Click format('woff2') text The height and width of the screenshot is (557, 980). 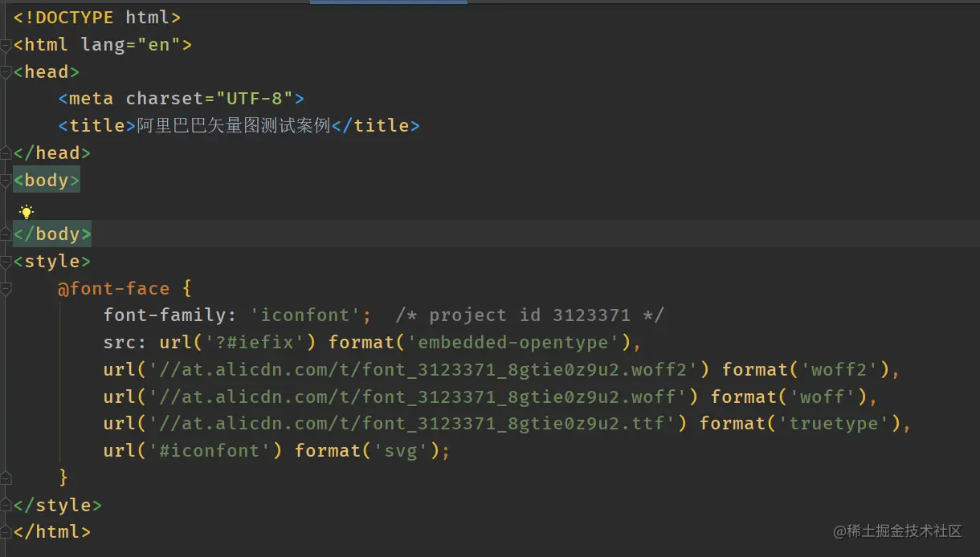pos(805,370)
